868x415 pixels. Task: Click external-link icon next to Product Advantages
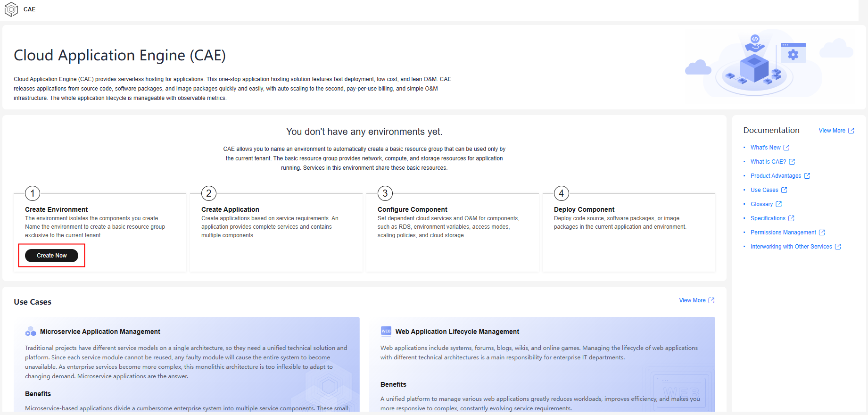click(x=807, y=176)
